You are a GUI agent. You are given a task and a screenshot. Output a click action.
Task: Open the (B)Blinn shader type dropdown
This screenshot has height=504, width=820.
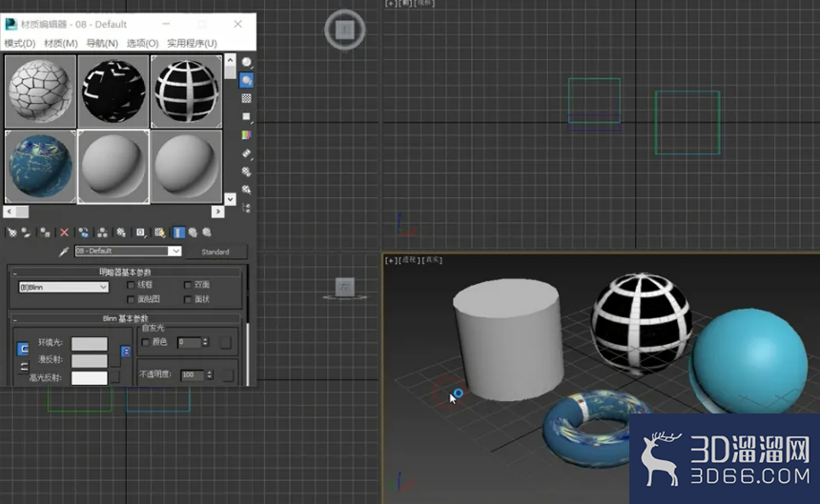63,288
